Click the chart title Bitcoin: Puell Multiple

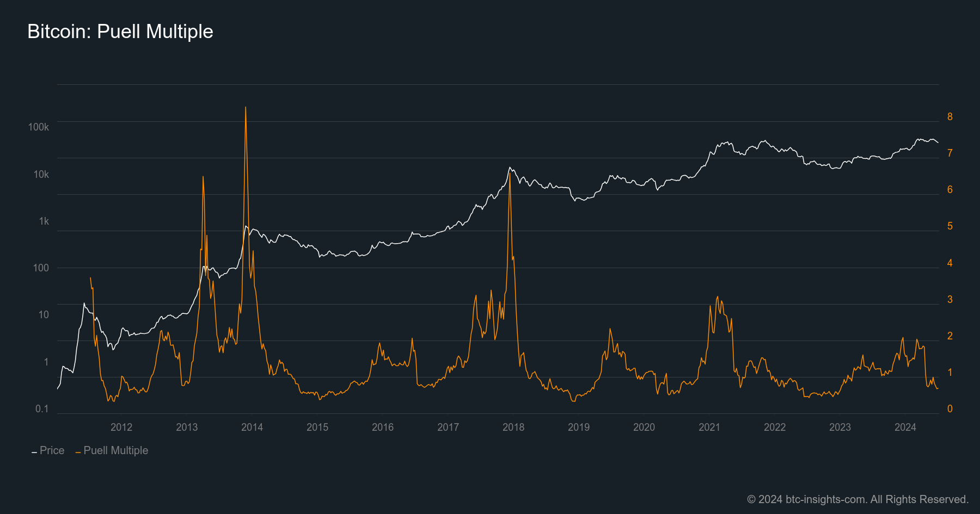pos(120,32)
